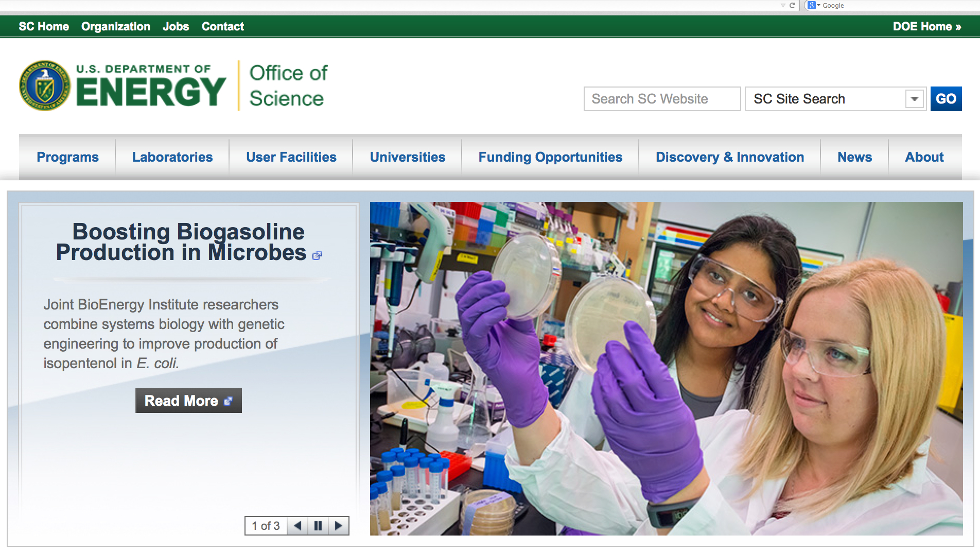Pause the slideshow rotation
Viewport: 980px width, 552px height.
tap(318, 526)
